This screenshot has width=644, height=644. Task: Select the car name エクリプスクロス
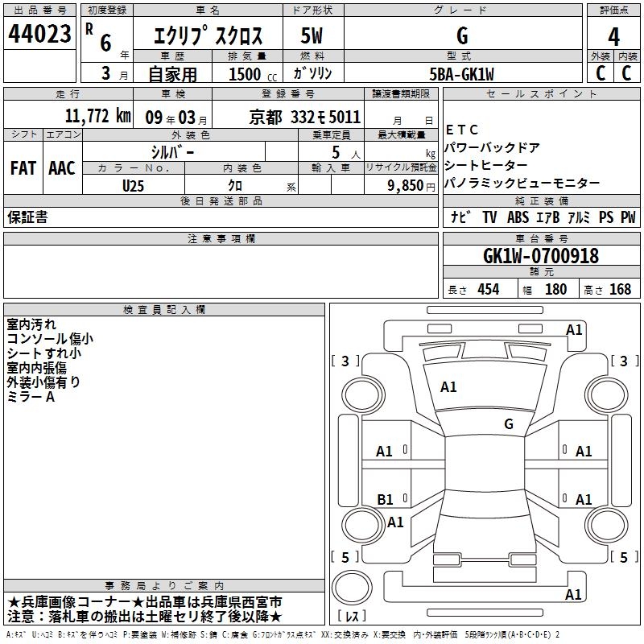coord(208,35)
